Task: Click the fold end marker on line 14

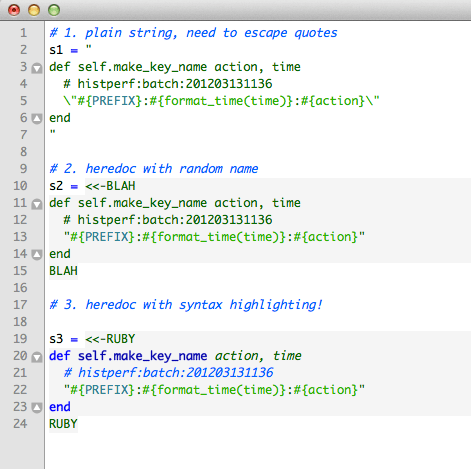Action: point(37,255)
